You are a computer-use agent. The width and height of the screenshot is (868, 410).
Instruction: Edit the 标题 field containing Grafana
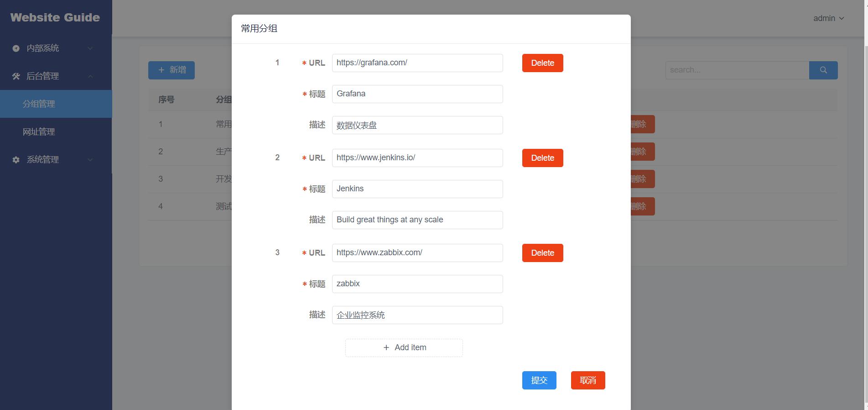click(x=417, y=94)
